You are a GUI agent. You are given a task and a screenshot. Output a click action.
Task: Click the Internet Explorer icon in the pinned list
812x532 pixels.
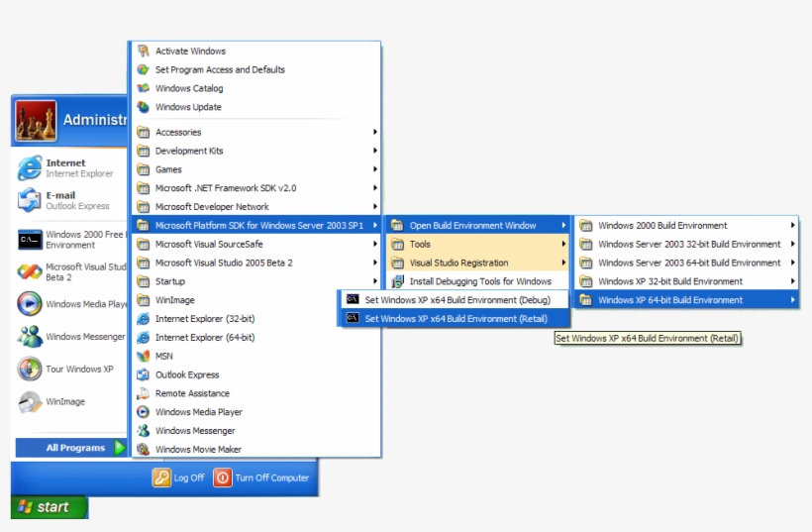coord(30,167)
